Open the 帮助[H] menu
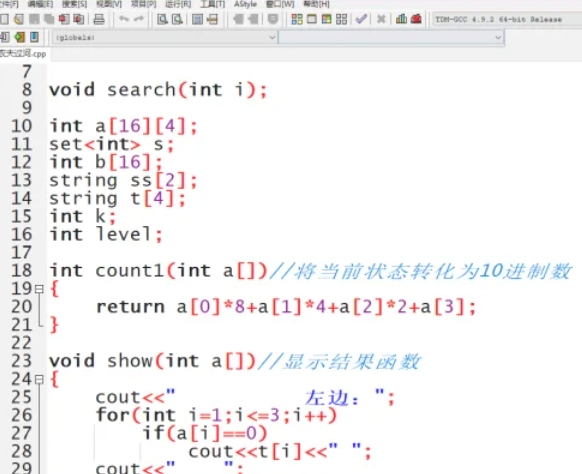582x474 pixels. (x=316, y=4)
